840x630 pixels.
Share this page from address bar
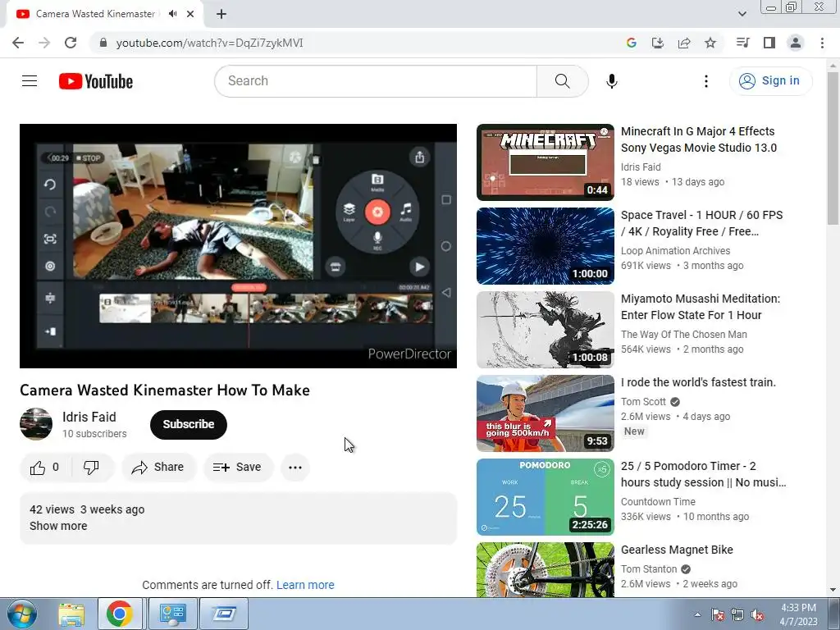click(x=684, y=43)
